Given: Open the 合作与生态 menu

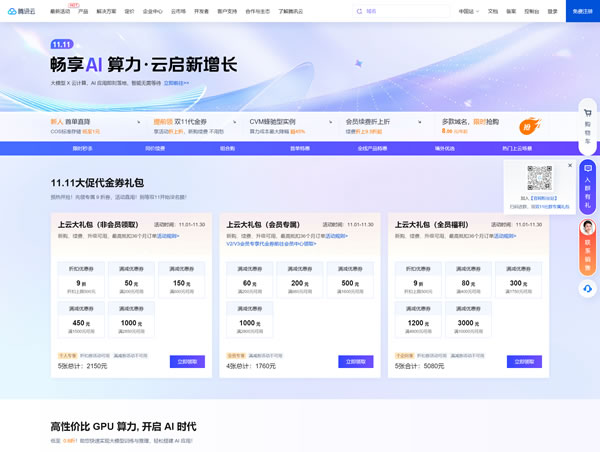Looking at the screenshot, I should click(x=258, y=11).
